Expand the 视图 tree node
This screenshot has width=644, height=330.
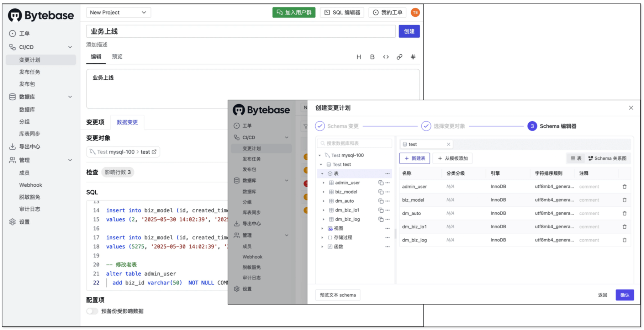(322, 228)
